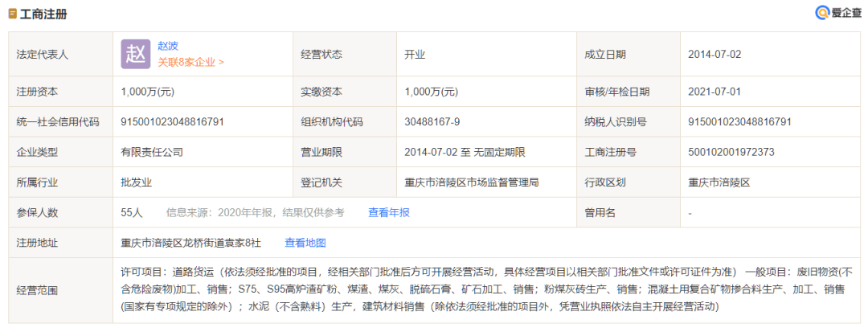Click the purple 赵 avatar thumbnail
Image resolution: width=868 pixels, height=328 pixels.
[135, 54]
